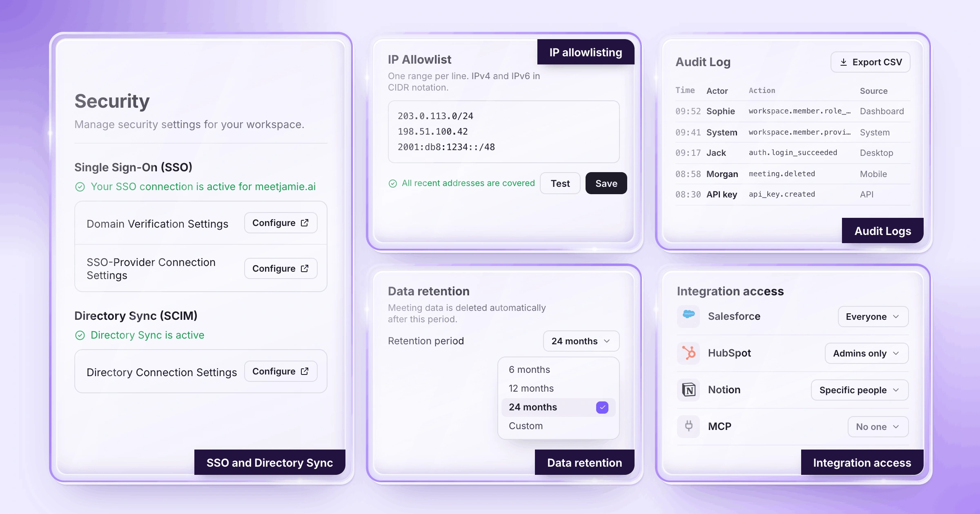Open the Retention period 24 months dropdown
The width and height of the screenshot is (980, 514).
pos(581,341)
